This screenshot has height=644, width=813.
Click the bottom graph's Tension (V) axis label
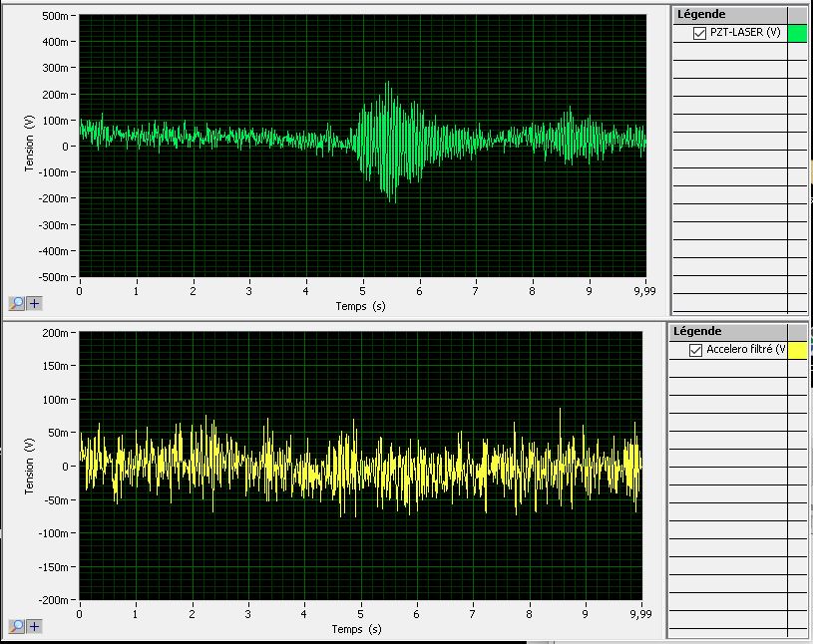(29, 466)
